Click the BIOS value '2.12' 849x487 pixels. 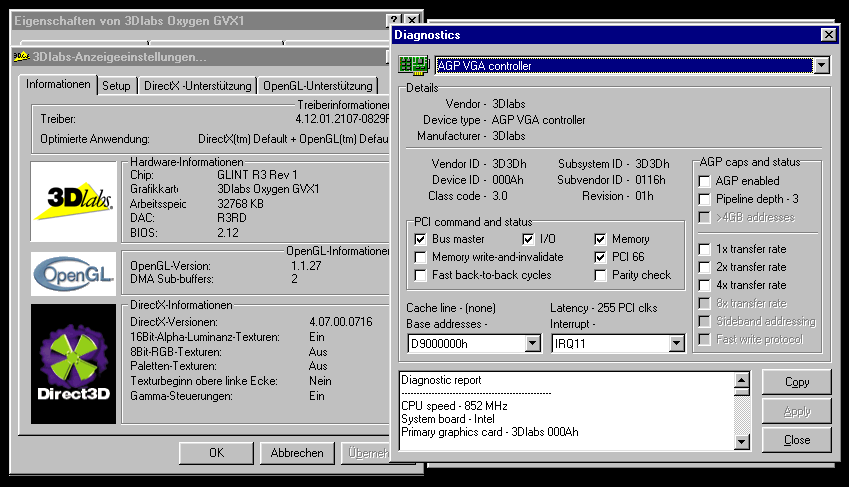tap(228, 233)
